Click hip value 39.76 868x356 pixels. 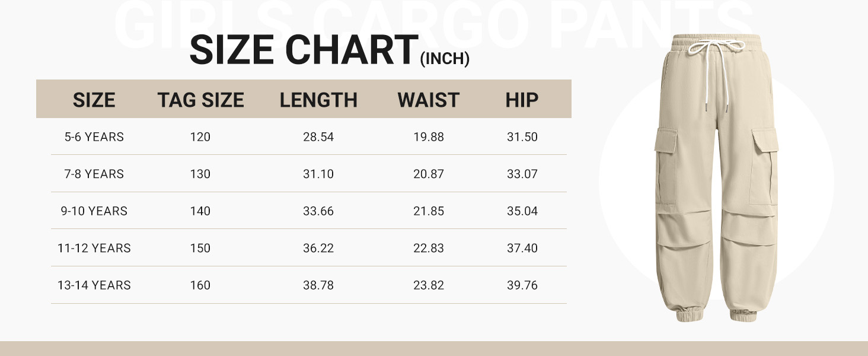coord(522,285)
